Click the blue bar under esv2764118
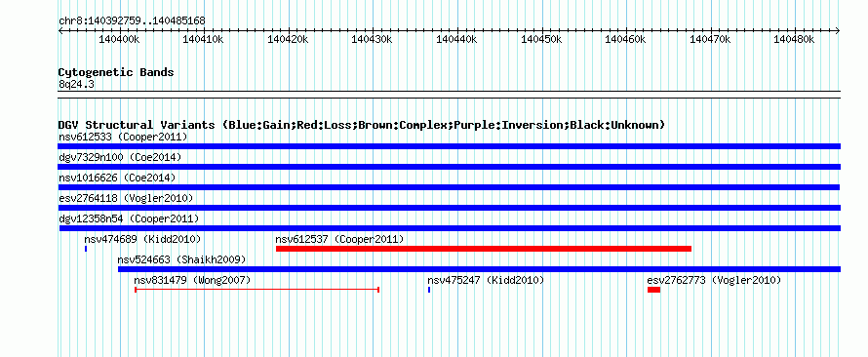 449,208
